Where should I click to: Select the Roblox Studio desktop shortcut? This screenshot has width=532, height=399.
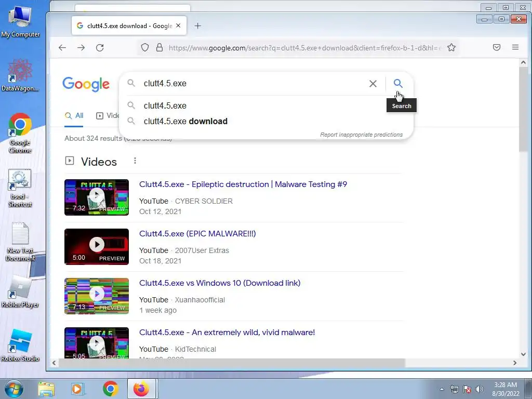pos(20,345)
